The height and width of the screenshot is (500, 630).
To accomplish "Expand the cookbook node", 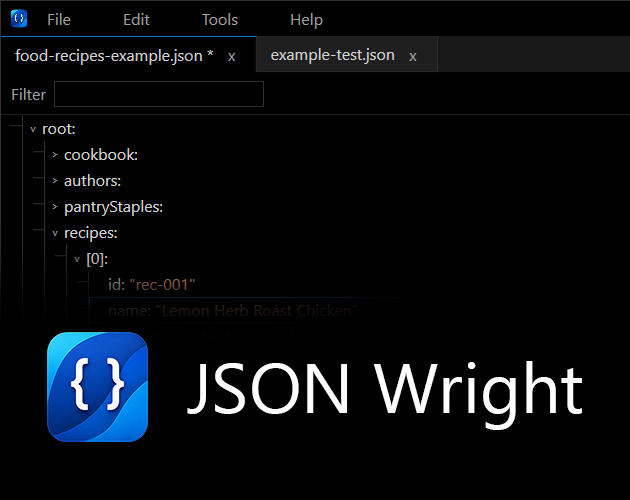I will click(x=55, y=155).
